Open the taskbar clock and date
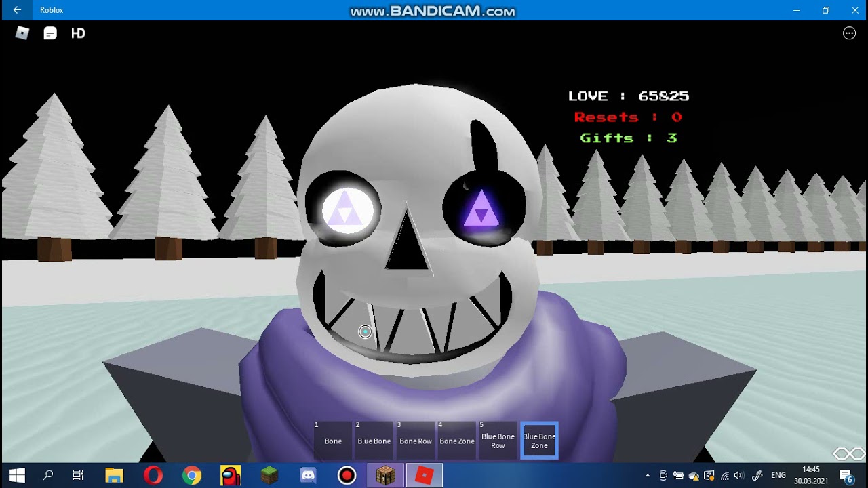 coord(811,476)
